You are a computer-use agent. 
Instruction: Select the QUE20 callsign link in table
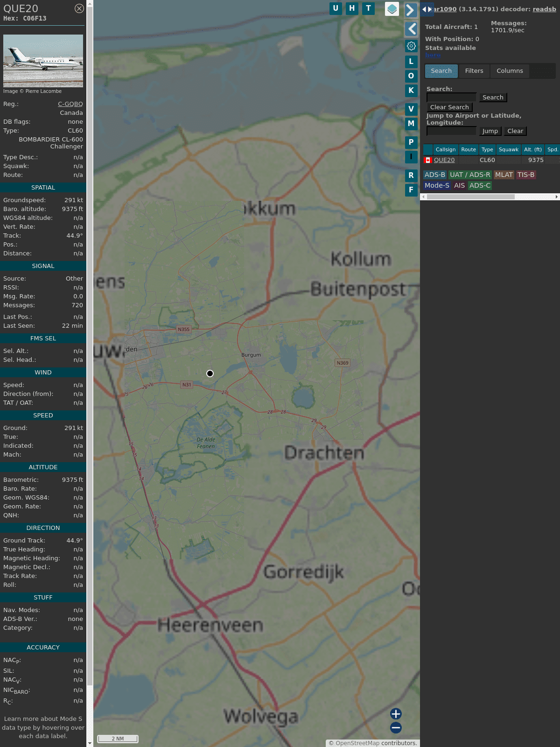(x=444, y=160)
